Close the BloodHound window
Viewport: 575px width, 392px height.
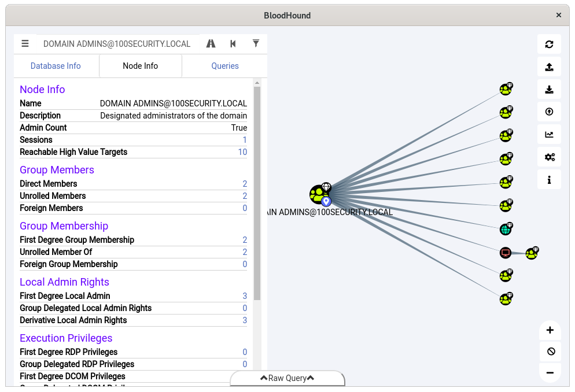[x=558, y=15]
